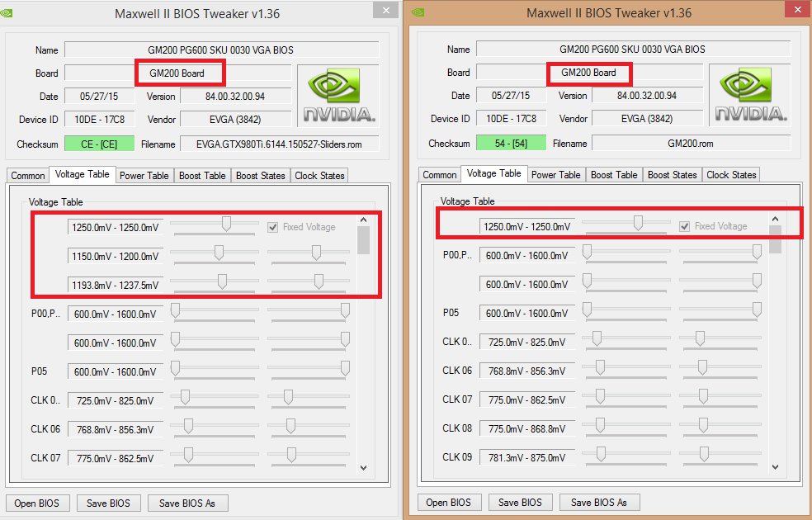812x520 pixels.
Task: Click scroll up arrow in right window voltage list
Action: point(775,219)
